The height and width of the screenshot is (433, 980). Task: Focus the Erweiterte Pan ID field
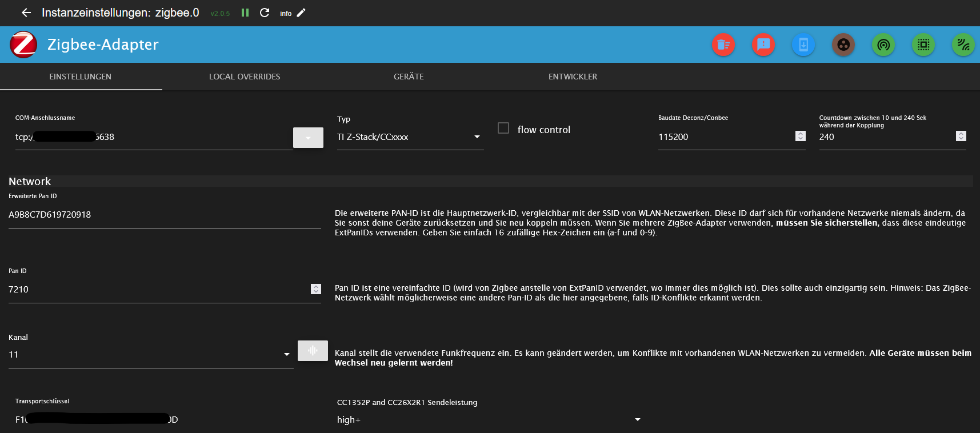[165, 215]
